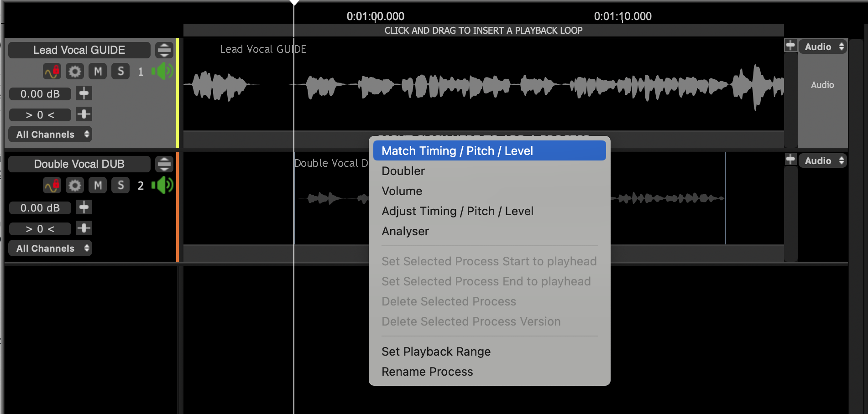Click the waveform lock icon on Lead Vocal GUIDE
This screenshot has height=414, width=868.
coord(52,72)
